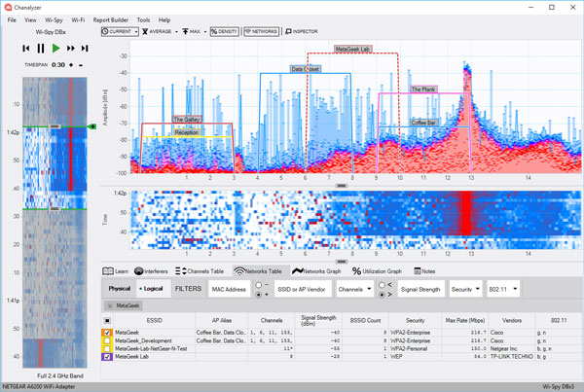Select the exclude (minus) SSID radio button
This screenshot has width=584, height=392.
click(x=259, y=285)
